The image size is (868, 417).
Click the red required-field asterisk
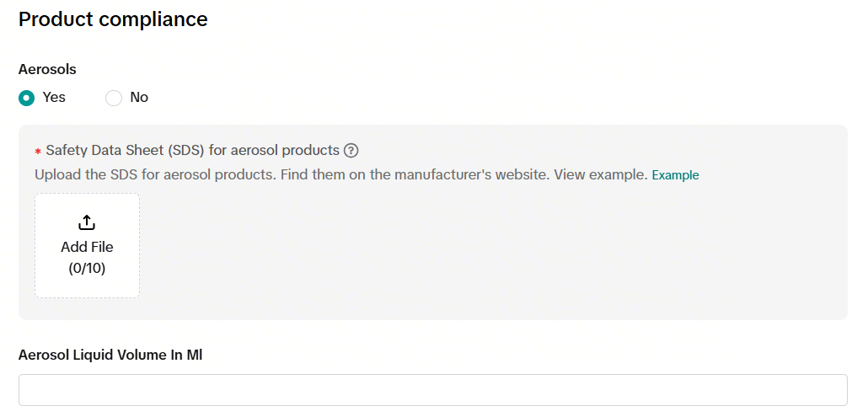(38, 152)
